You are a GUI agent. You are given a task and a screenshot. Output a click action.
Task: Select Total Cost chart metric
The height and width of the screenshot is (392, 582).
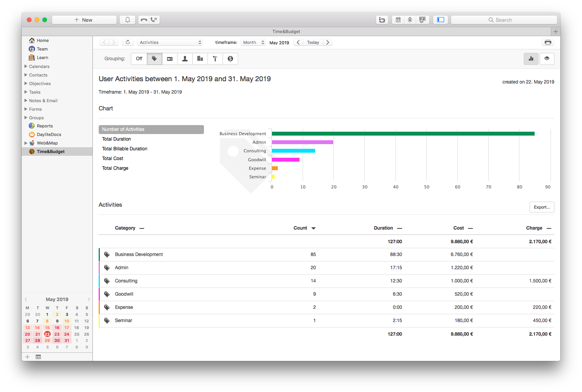[151, 159]
